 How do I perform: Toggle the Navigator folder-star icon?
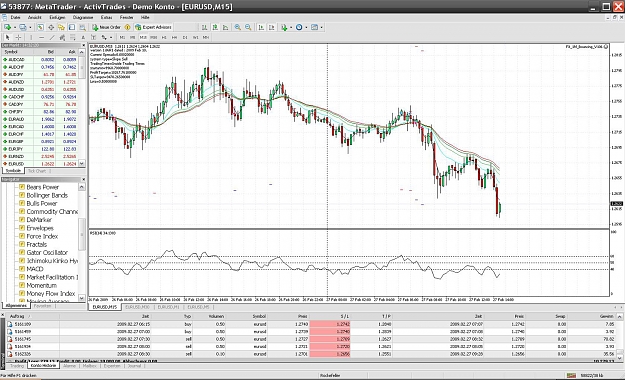pyautogui.click(x=61, y=27)
